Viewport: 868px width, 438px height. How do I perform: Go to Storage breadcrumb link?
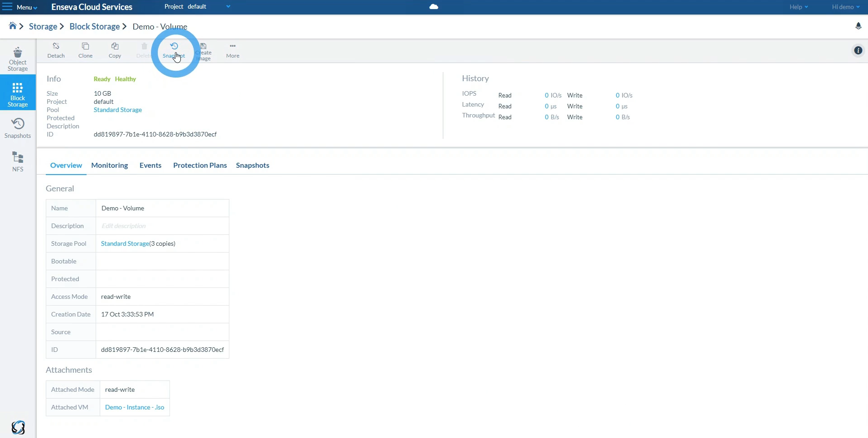[x=43, y=26]
